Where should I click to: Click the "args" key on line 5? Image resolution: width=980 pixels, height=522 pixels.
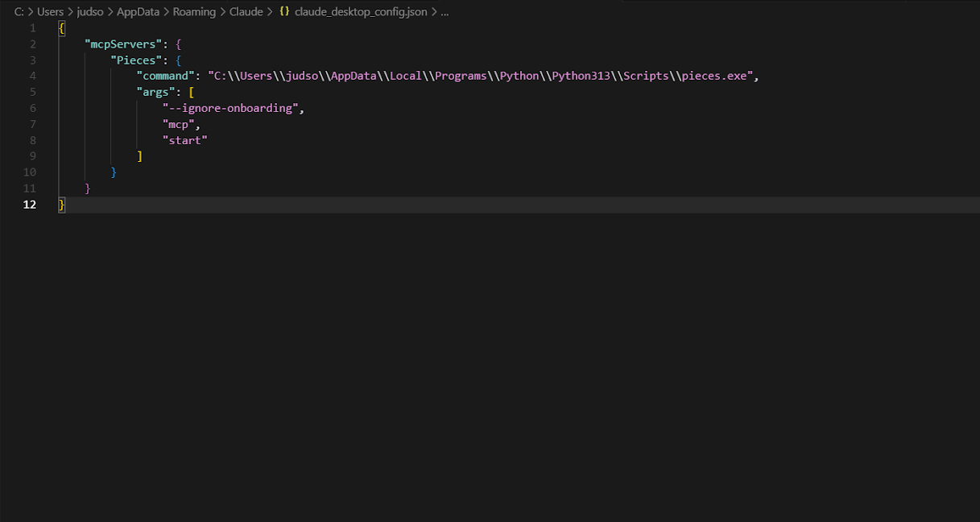[155, 93]
